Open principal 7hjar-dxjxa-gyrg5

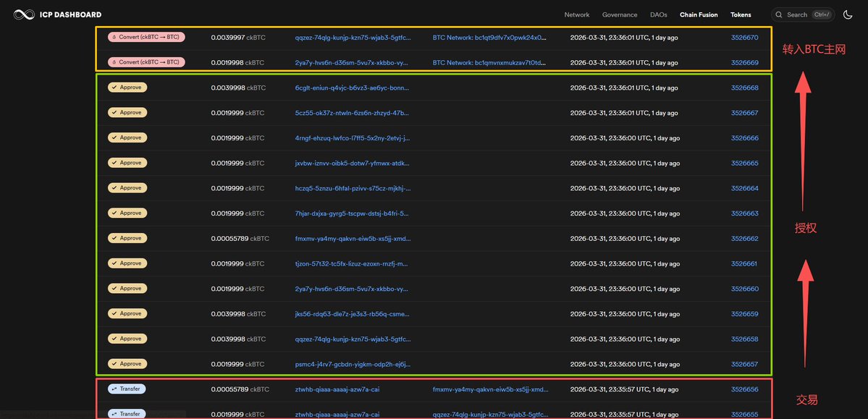coord(353,213)
